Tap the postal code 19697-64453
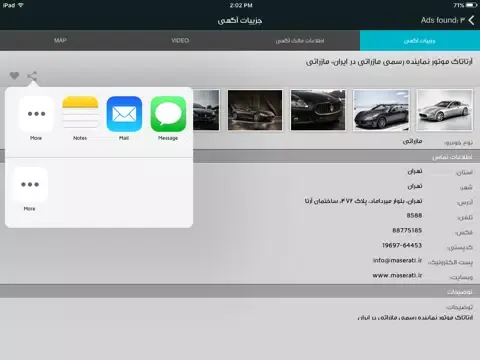This screenshot has height=360, width=480. coord(402,245)
